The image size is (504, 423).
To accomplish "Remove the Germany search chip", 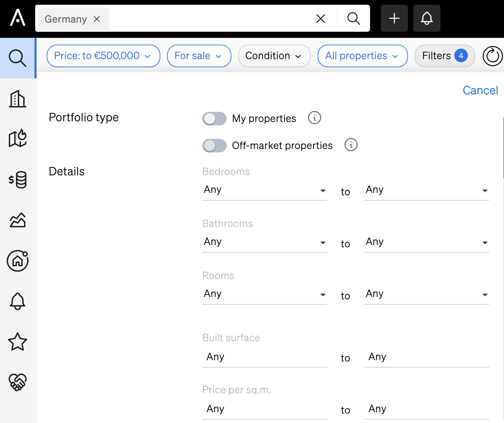I will click(97, 19).
